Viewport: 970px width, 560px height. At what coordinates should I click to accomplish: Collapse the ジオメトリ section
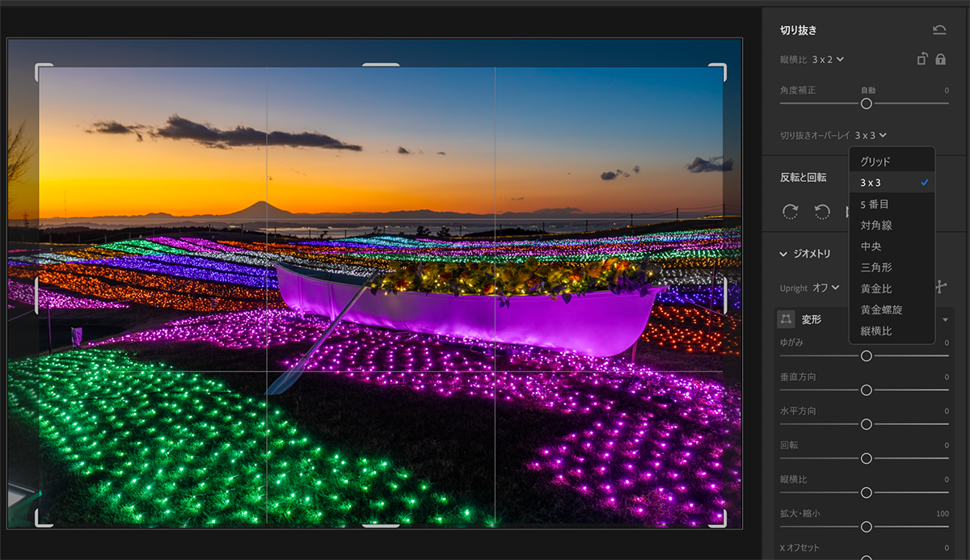[782, 254]
